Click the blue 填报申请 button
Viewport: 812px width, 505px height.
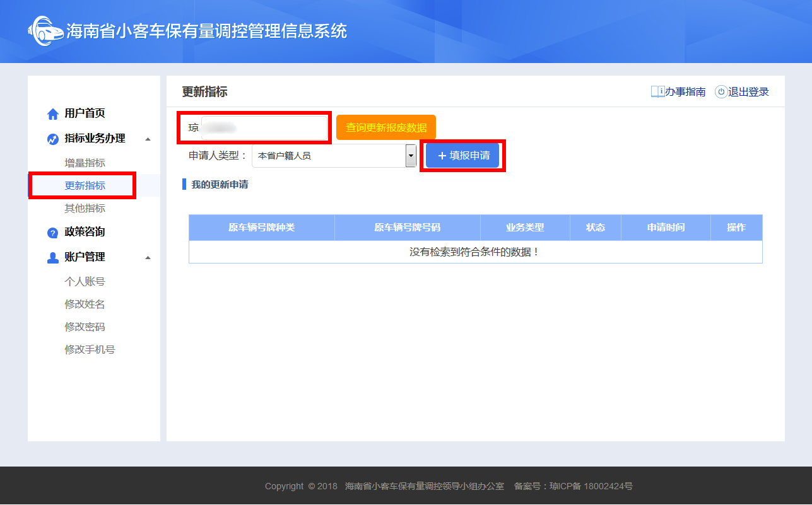tap(462, 156)
